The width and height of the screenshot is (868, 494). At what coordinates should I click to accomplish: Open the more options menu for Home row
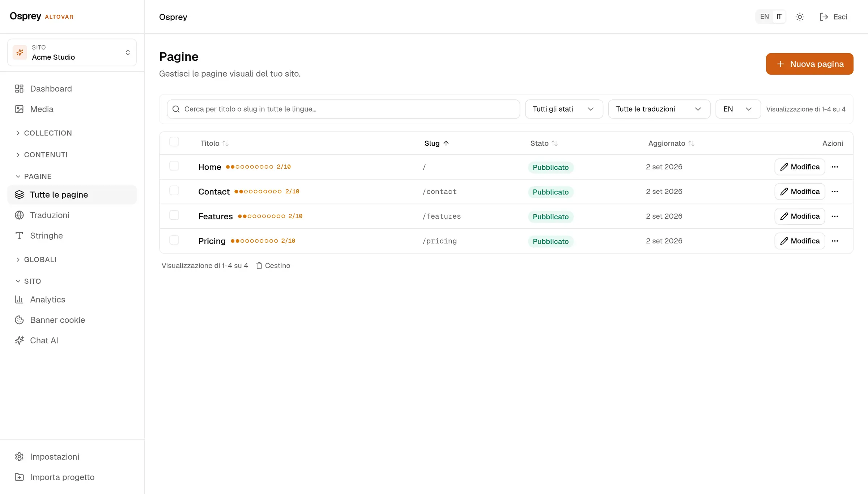click(x=835, y=167)
